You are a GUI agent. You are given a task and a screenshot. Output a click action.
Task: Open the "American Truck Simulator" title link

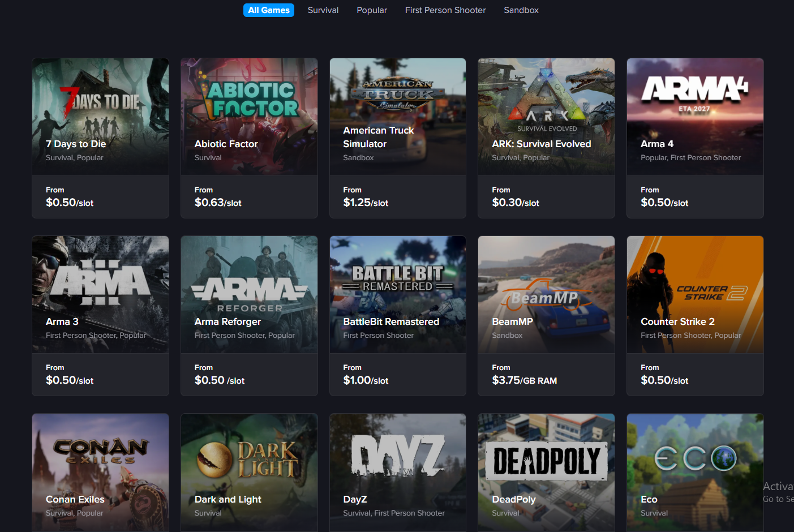point(379,137)
